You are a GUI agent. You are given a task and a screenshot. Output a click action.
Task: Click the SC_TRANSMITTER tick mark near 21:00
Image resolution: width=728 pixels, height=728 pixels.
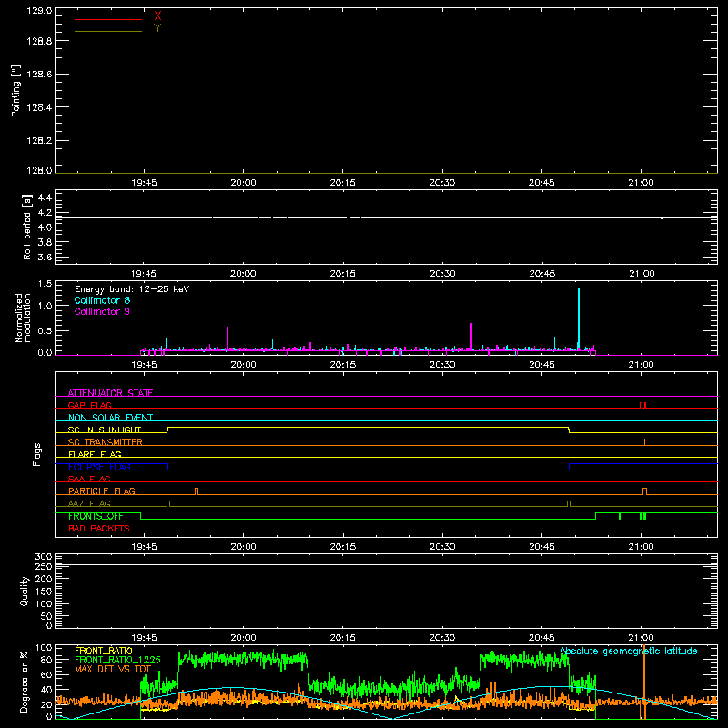click(x=644, y=442)
